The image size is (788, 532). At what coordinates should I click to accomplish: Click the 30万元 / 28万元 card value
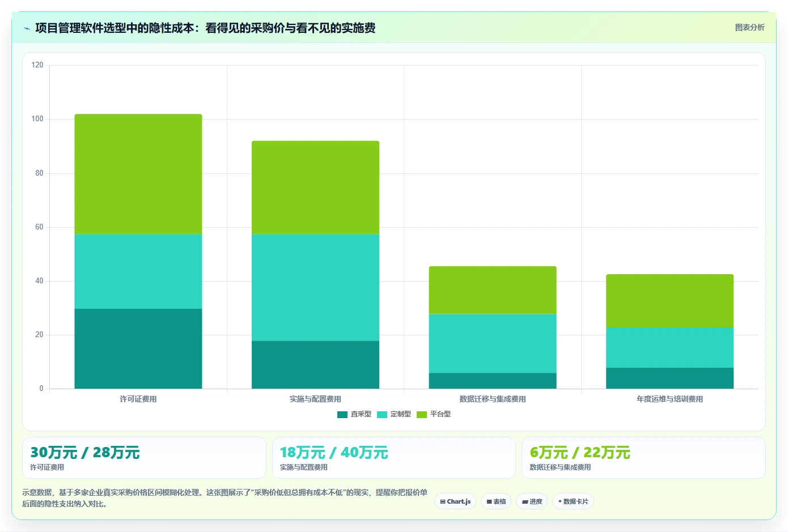85,453
